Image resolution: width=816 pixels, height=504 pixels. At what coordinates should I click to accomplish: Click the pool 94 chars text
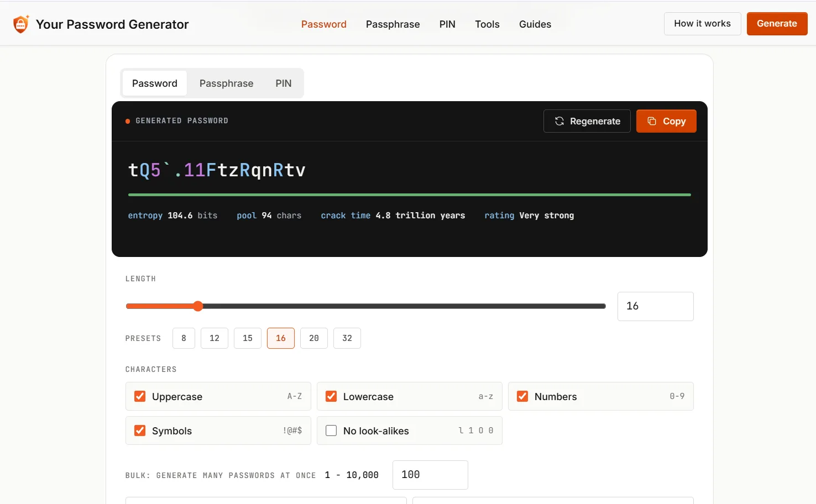[269, 216]
